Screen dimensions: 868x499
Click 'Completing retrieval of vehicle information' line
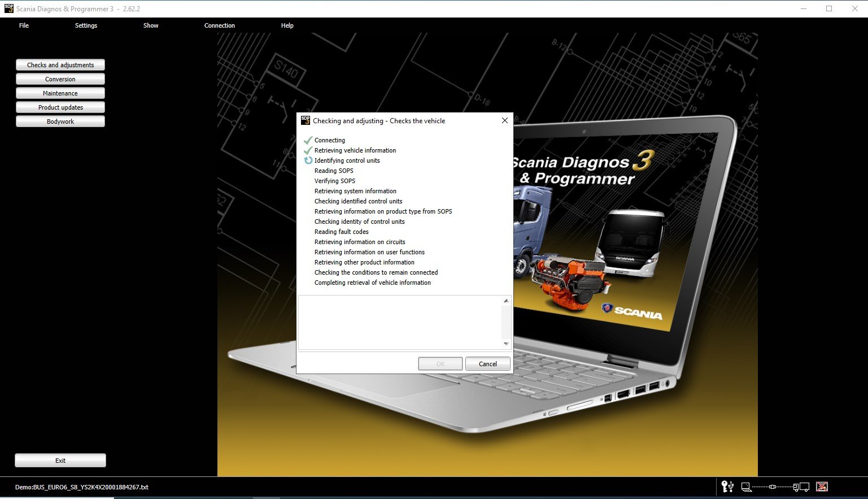373,283
